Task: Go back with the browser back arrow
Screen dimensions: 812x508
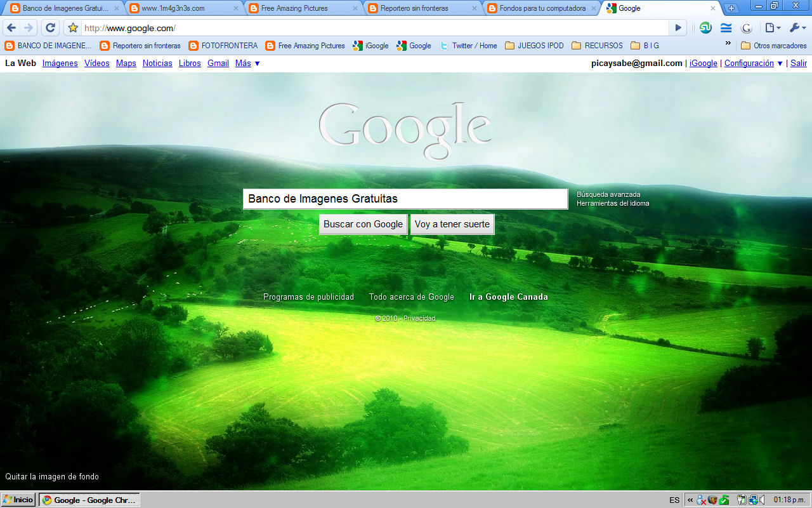Action: click(x=11, y=28)
